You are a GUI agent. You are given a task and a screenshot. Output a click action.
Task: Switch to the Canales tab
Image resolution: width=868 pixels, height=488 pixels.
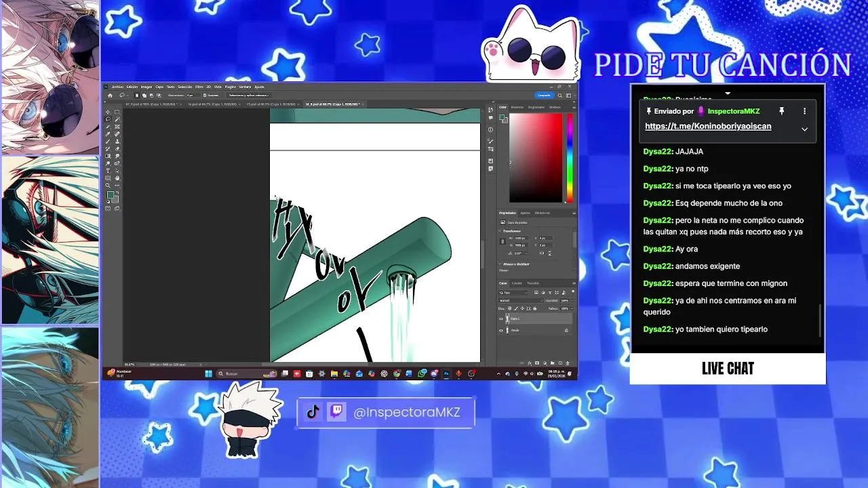[x=517, y=283]
